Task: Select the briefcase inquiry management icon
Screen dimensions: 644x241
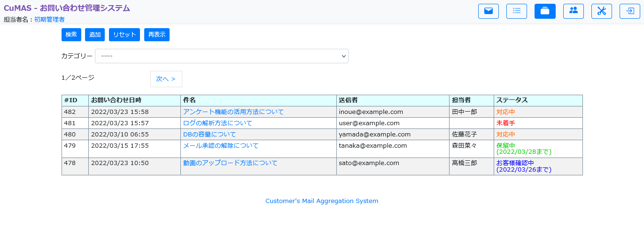Action: pos(545,11)
